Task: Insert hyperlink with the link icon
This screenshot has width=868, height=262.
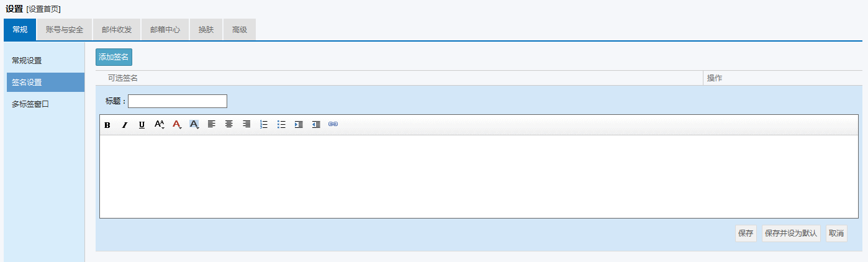Action: pyautogui.click(x=333, y=124)
